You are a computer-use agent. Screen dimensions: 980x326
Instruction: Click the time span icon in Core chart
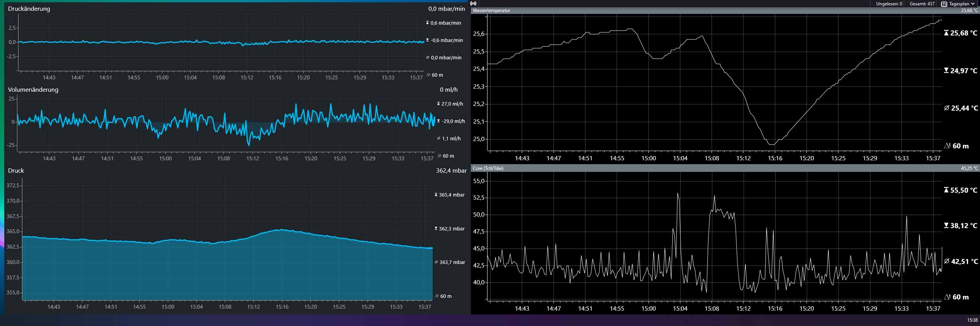pyautogui.click(x=947, y=297)
